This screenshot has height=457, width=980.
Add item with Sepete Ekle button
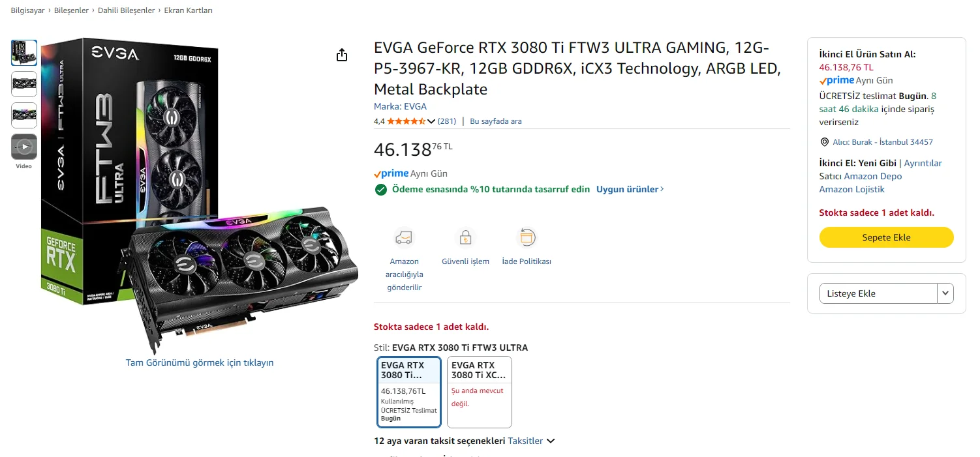click(x=886, y=237)
